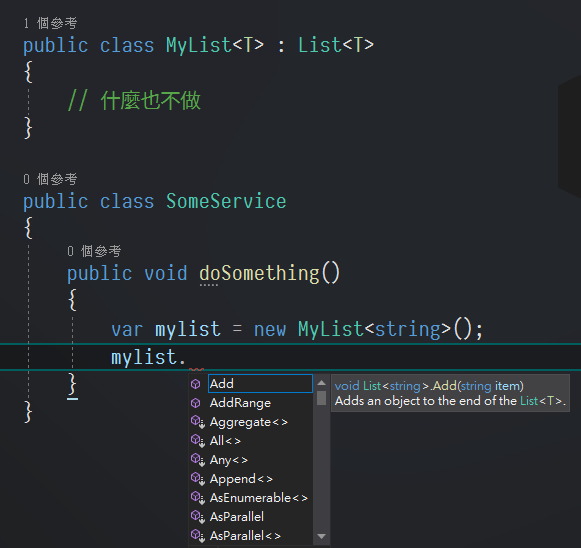Click the extension method icon beside AsEnumerable<>

[197, 498]
